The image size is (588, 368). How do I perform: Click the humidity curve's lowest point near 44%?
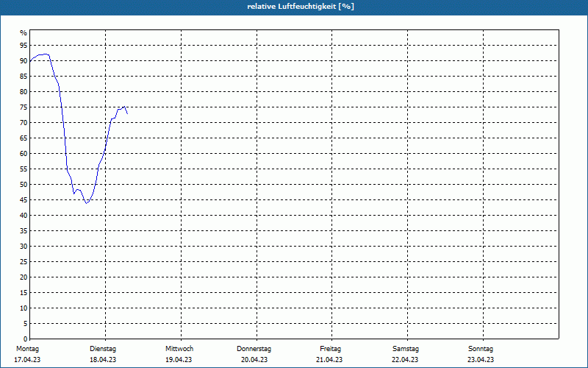click(86, 203)
